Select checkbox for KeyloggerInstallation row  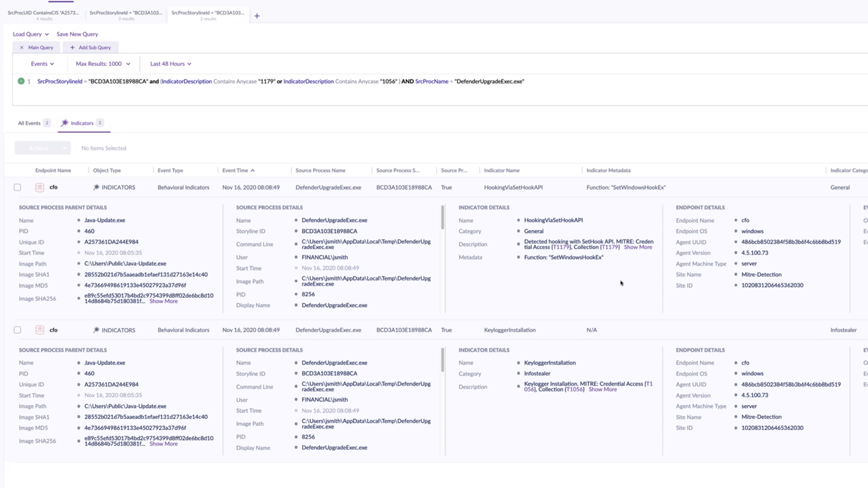pyautogui.click(x=17, y=330)
